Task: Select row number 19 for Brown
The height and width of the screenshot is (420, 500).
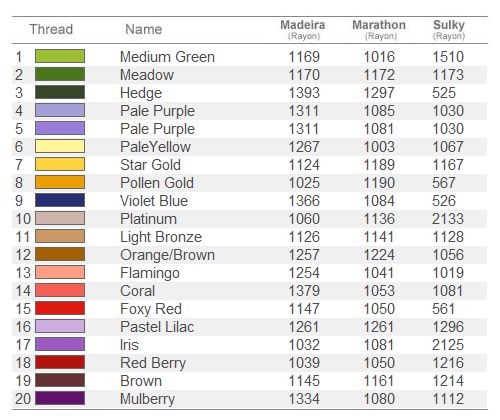Action: (23, 381)
